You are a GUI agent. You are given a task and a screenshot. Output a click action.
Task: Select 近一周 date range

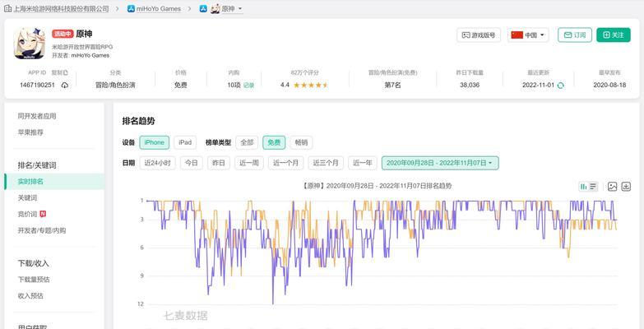point(249,163)
